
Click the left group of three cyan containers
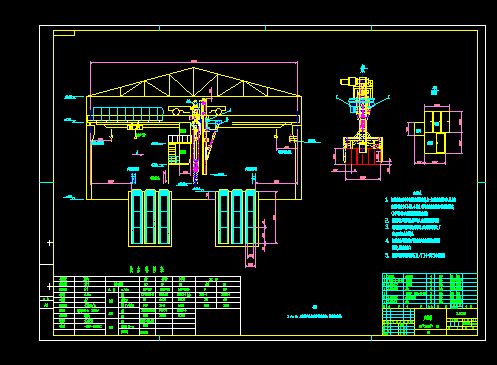pyautogui.click(x=150, y=218)
